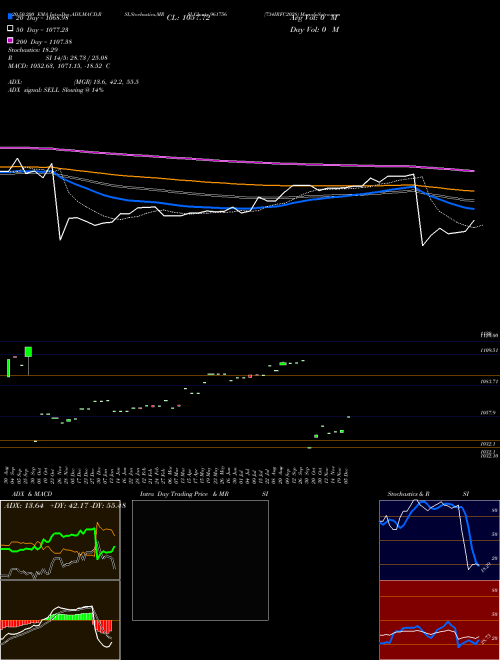The height and width of the screenshot is (660, 500).
Task: Click the magenta 200 Day legend swatch
Action: [x=10, y=40]
